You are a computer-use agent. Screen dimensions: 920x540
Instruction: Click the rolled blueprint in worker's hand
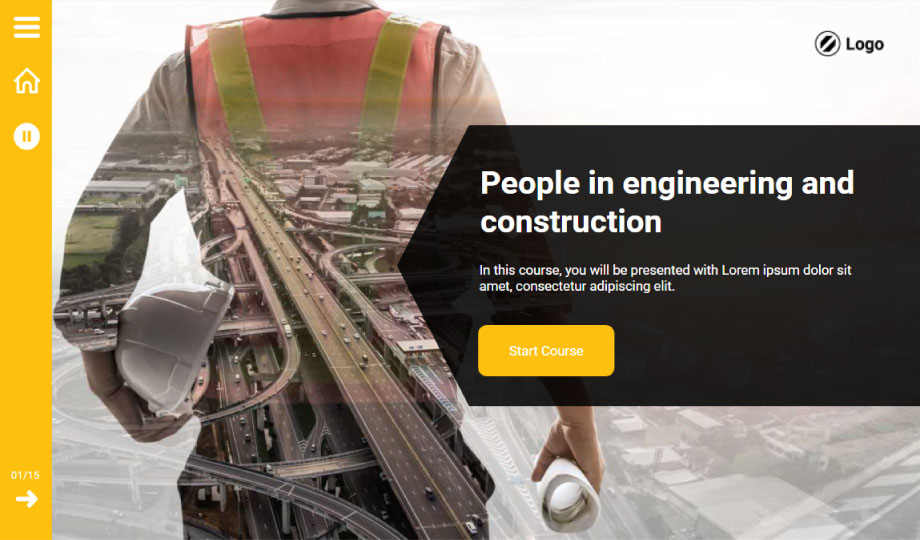[567, 496]
